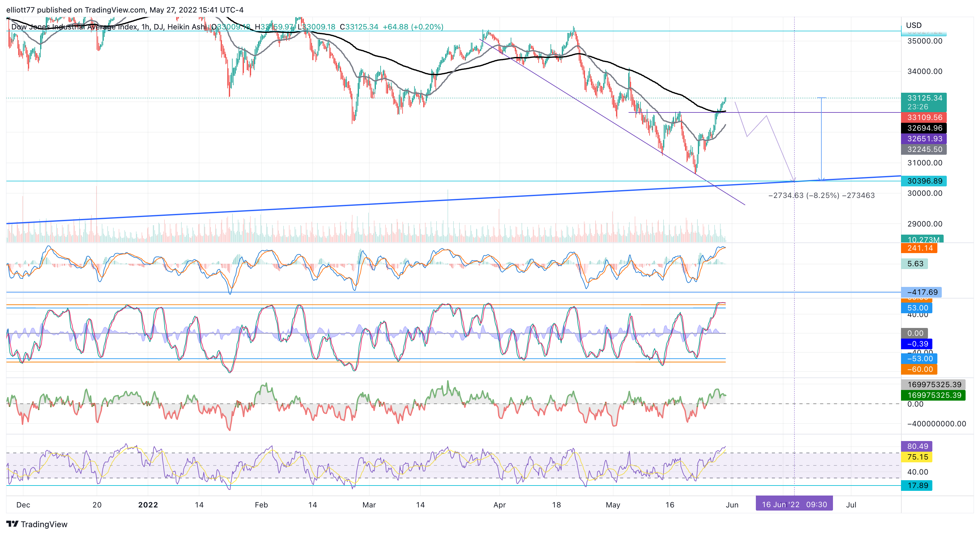Open the USD currency label
The height and width of the screenshot is (535, 980).
tap(914, 25)
